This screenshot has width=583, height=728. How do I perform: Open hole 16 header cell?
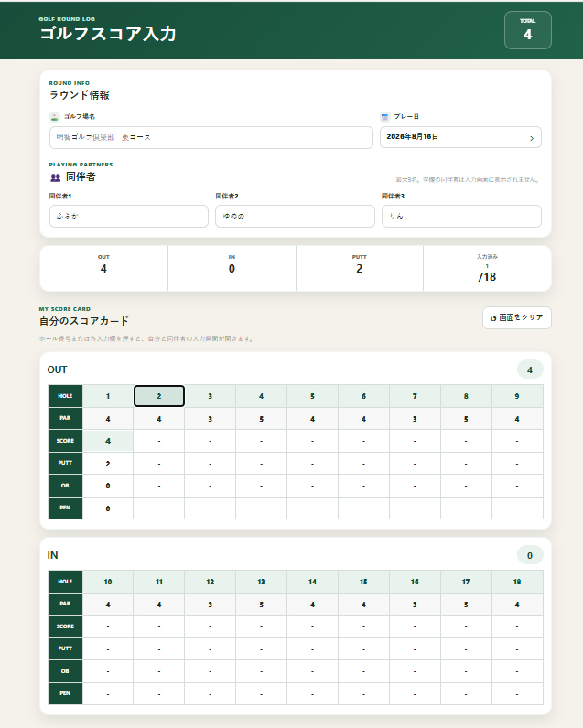click(x=415, y=582)
